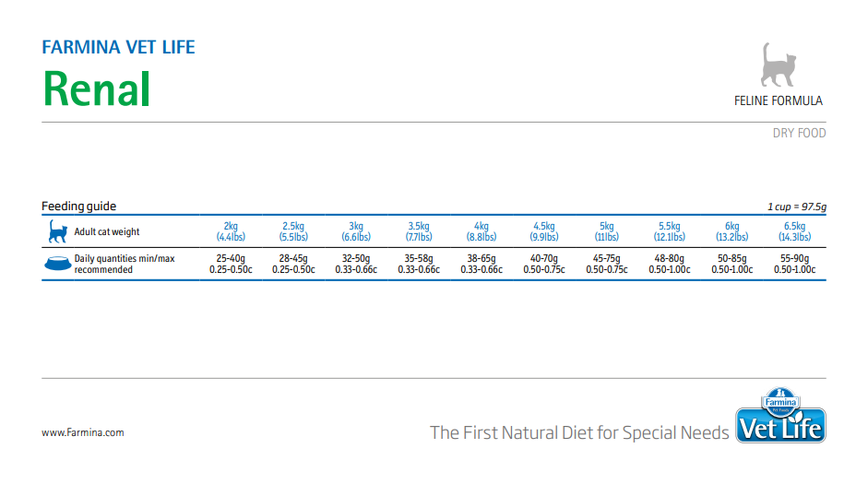Image resolution: width=868 pixels, height=484 pixels.
Task: Select the 6.5kg (14.3lbs) weight column
Action: coord(793,231)
